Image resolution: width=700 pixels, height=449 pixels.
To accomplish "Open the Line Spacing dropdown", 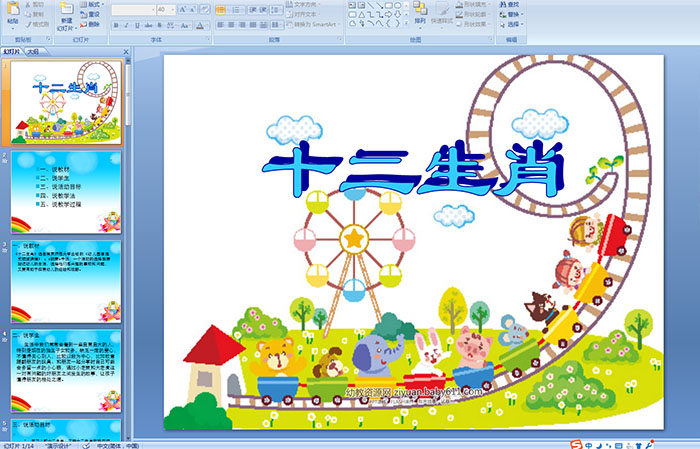I will [276, 10].
